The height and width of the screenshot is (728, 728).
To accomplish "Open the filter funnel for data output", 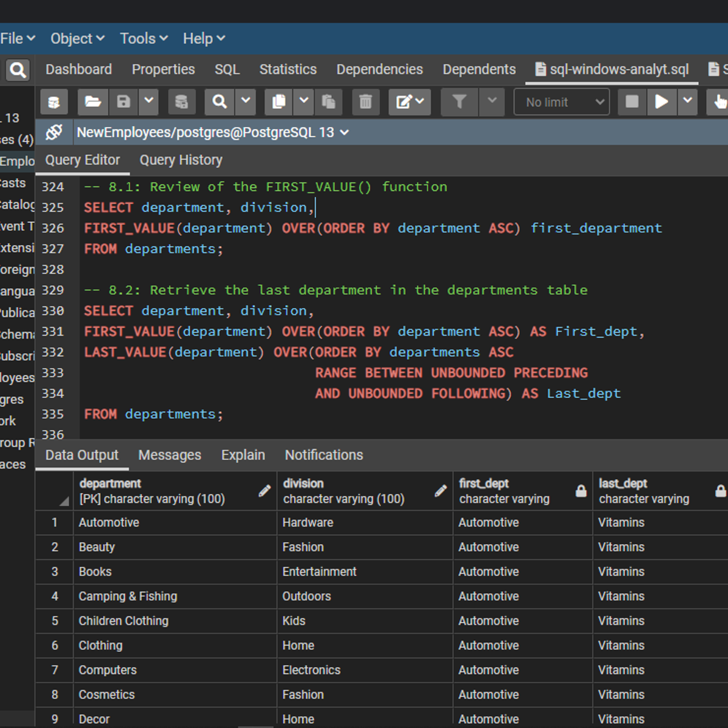I will pyautogui.click(x=459, y=102).
